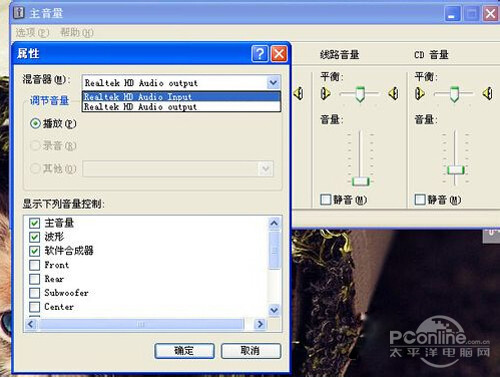The height and width of the screenshot is (378, 500).
Task: Click right speaker icon in 线路音量 balance
Action: coord(394,93)
